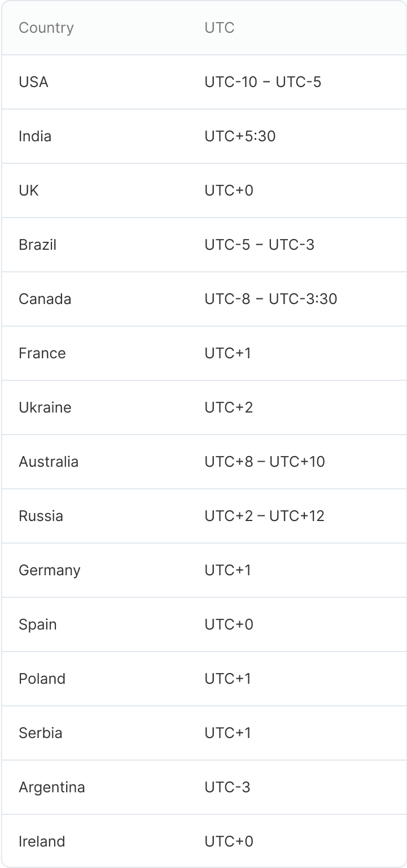This screenshot has width=407, height=868.
Task: Select the France entry
Action: tap(42, 353)
